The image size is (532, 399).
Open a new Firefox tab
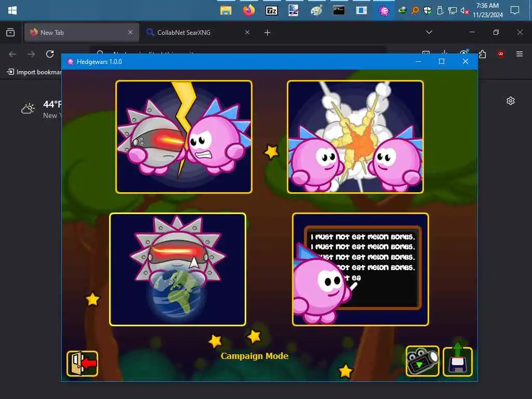coord(268,33)
